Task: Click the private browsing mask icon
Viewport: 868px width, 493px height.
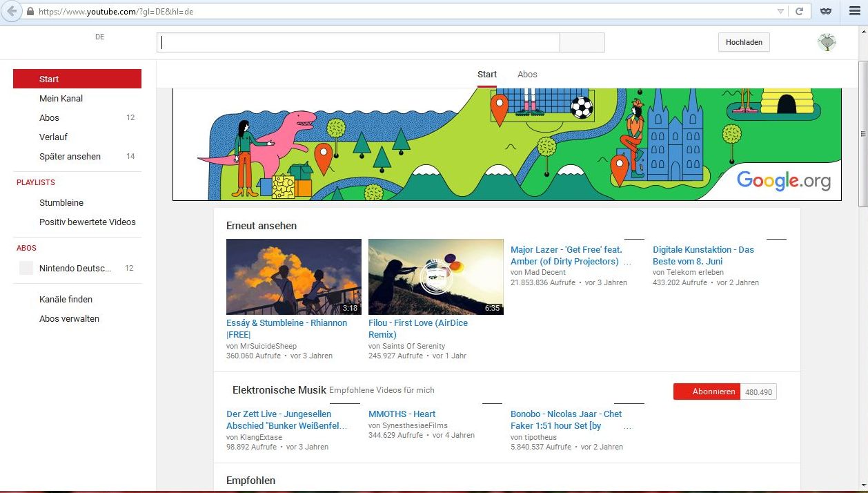Action: (825, 12)
